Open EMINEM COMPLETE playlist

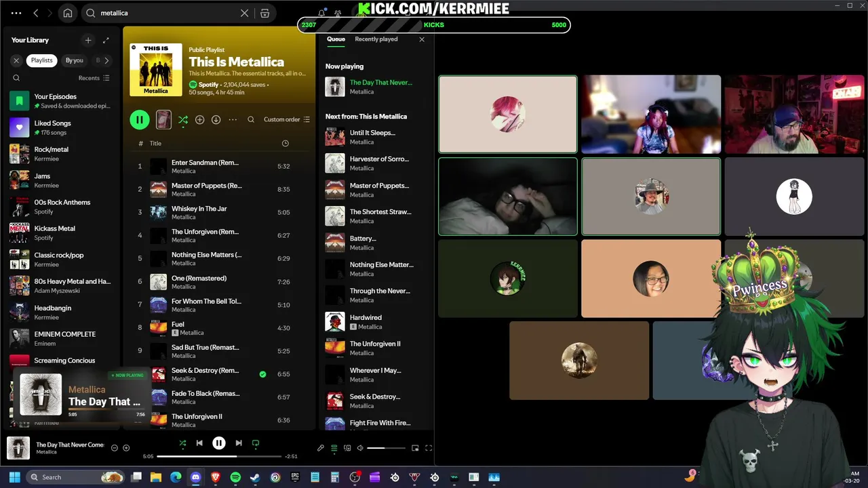[61, 338]
